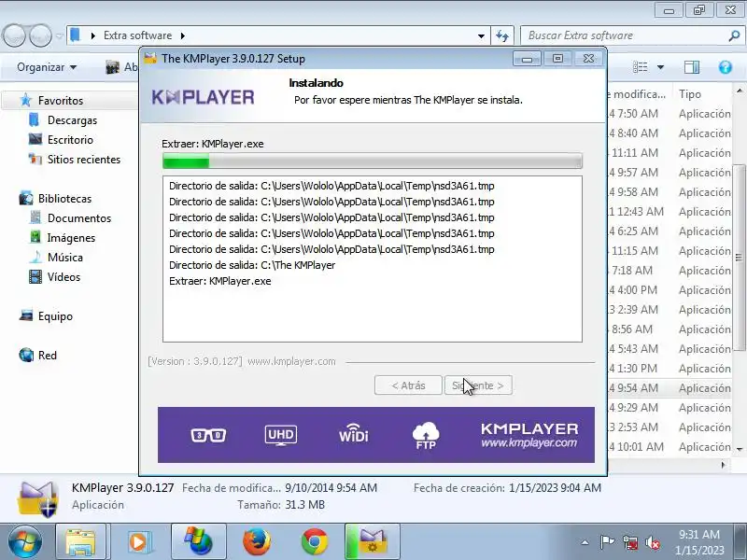Click the KMPlayer logo in installer header
The image size is (747, 560).
203,97
